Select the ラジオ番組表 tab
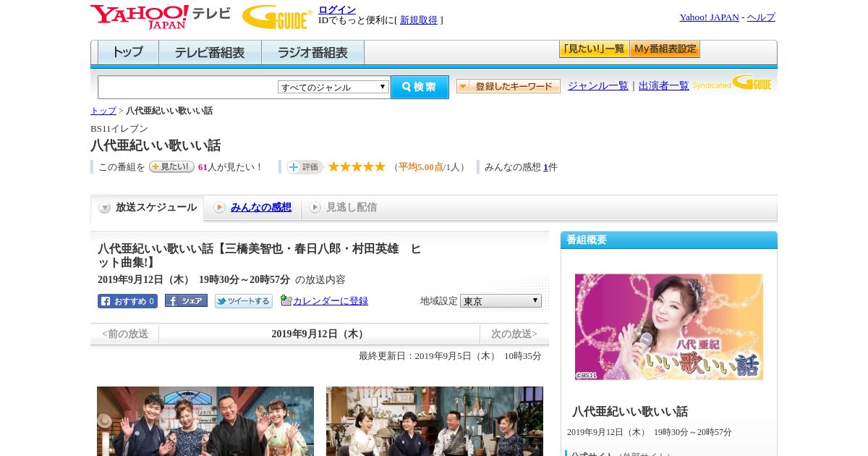The image size is (868, 456). [312, 53]
